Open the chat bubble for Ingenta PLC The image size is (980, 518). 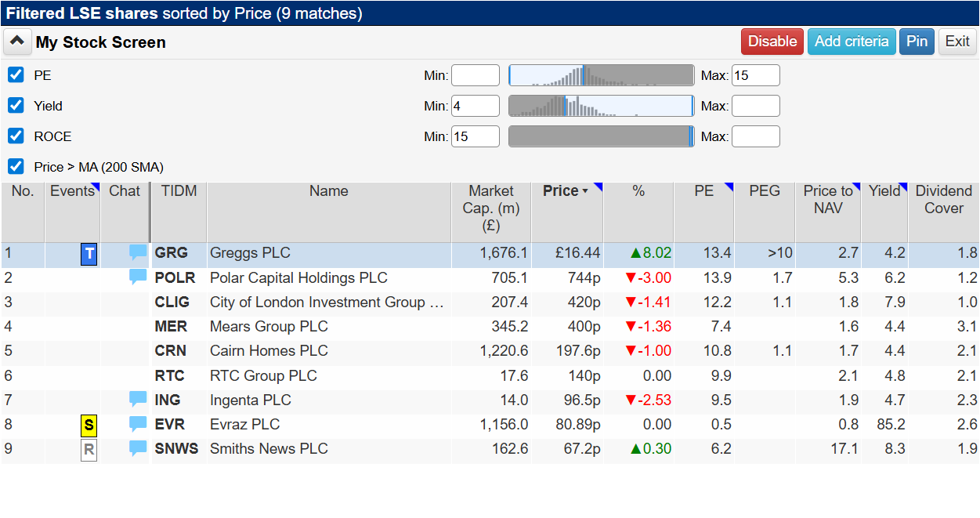click(138, 399)
